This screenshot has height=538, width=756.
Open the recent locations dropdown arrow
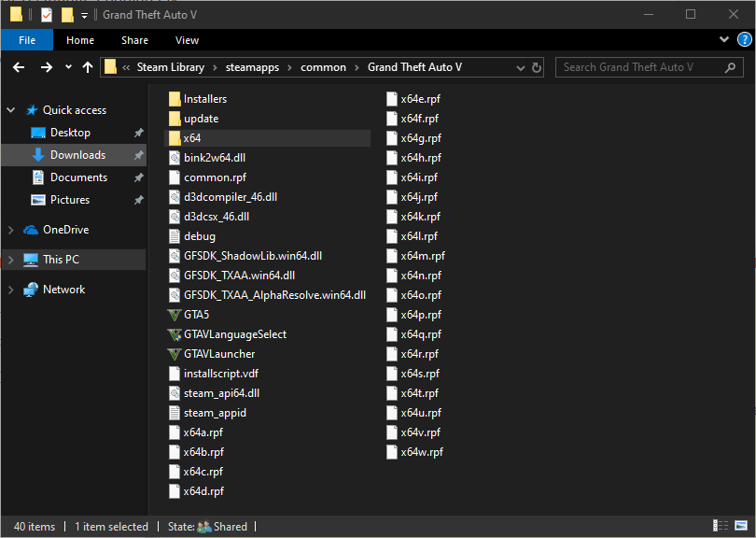[68, 67]
